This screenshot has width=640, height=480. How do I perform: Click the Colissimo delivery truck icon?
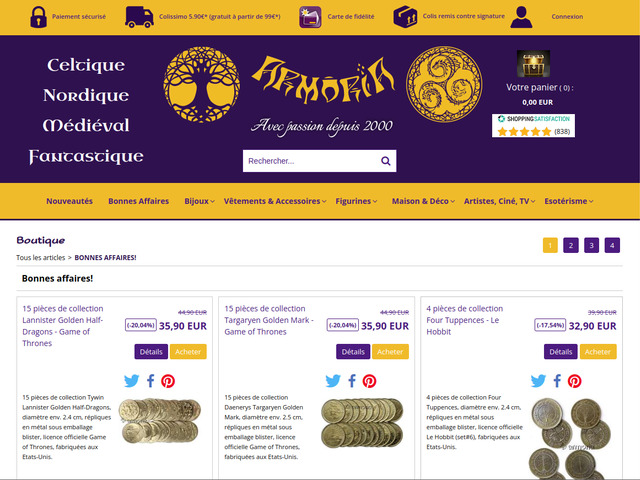(x=139, y=17)
